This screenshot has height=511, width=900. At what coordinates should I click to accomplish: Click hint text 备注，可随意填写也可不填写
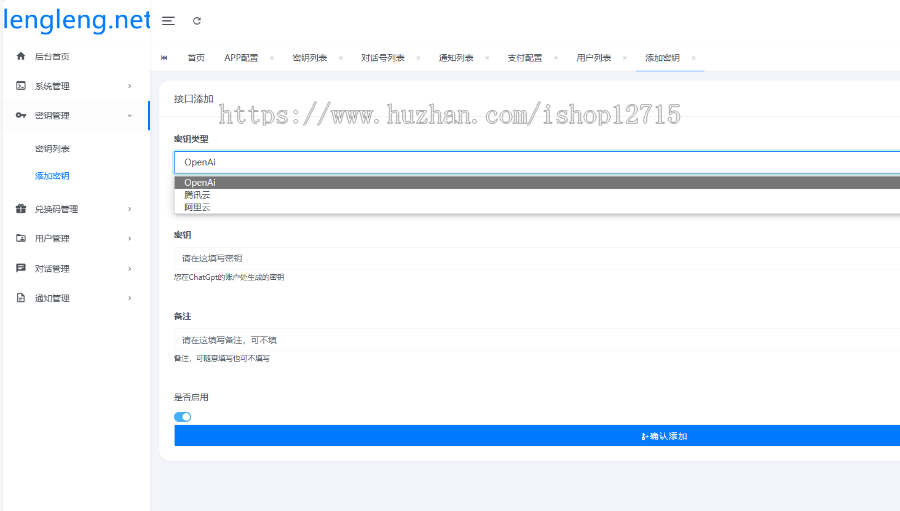point(222,358)
